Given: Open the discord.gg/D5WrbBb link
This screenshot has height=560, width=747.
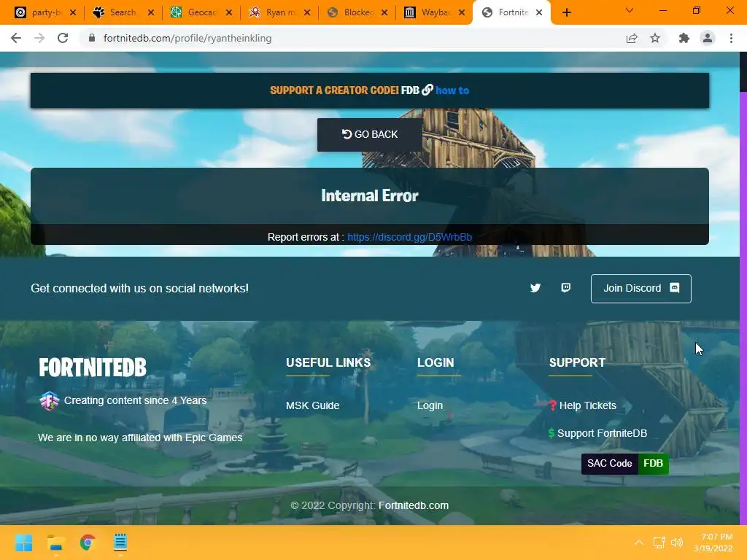Looking at the screenshot, I should [x=410, y=237].
